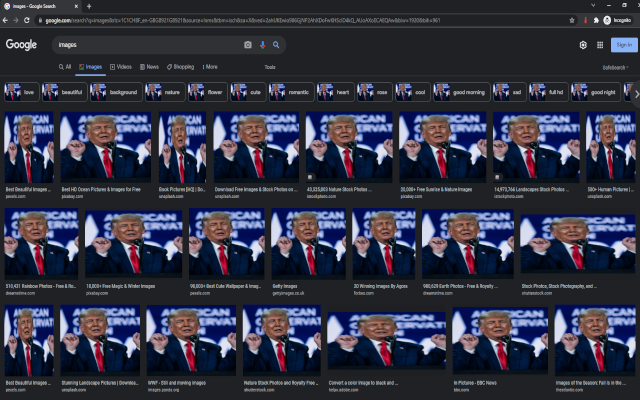Screen dimensions: 640x400
Task: Open '10,000+ Free Magic & Winter Images' link
Action: [x=120, y=286]
